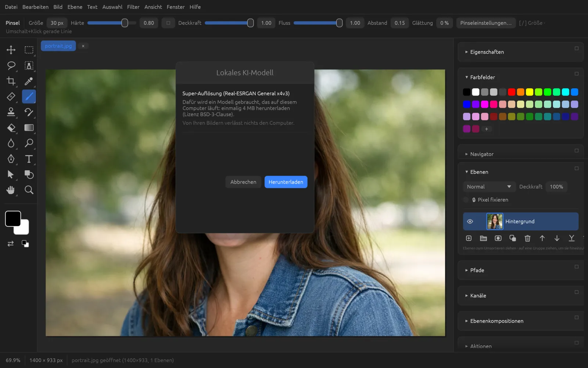Viewport: 588px width, 368px height.
Task: Pick the red color swatch
Action: click(x=512, y=92)
